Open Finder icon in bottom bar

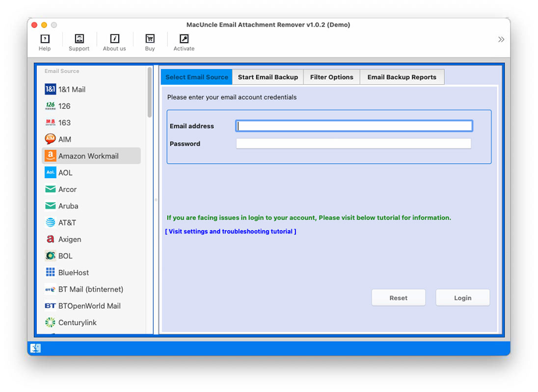coord(35,348)
